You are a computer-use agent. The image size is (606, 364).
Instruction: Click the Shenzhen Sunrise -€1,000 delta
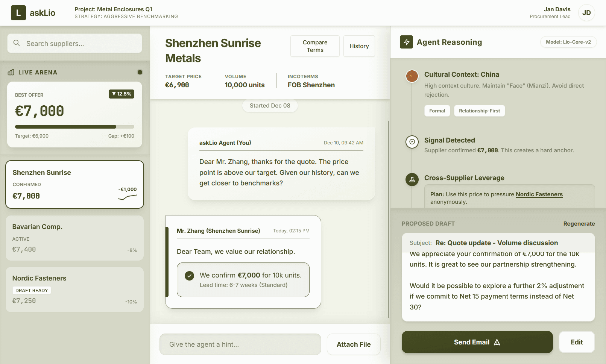click(128, 189)
